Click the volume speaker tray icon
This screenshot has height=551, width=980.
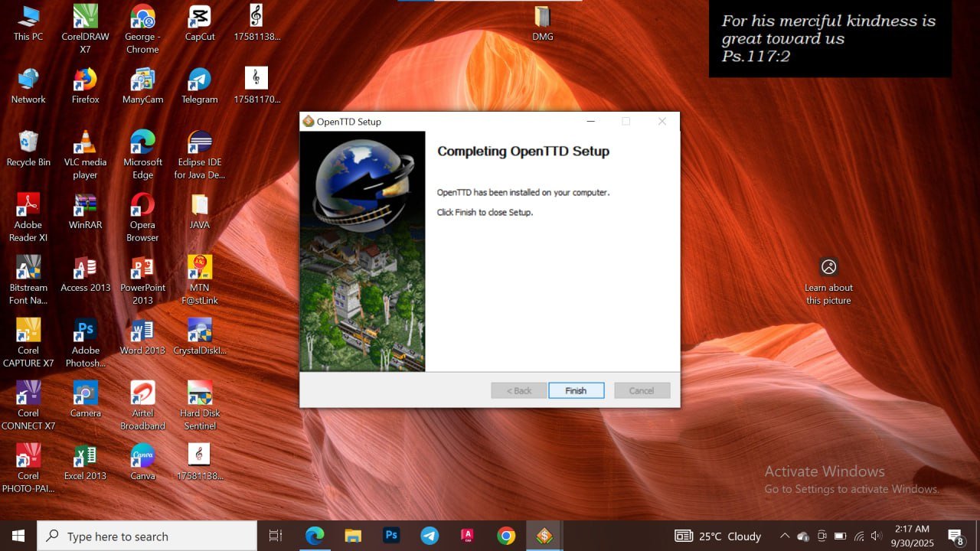tap(877, 536)
